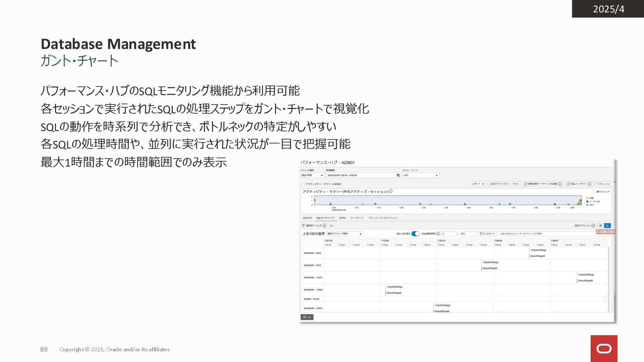The height and width of the screenshot is (362, 644).
Task: Switch to the ASH analysis tab
Action: 307,218
